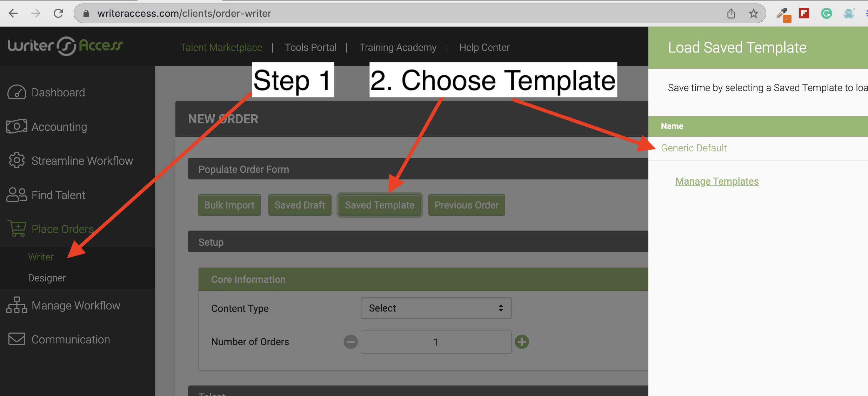This screenshot has height=396, width=868.
Task: Click the Number of Orders label
Action: click(250, 342)
